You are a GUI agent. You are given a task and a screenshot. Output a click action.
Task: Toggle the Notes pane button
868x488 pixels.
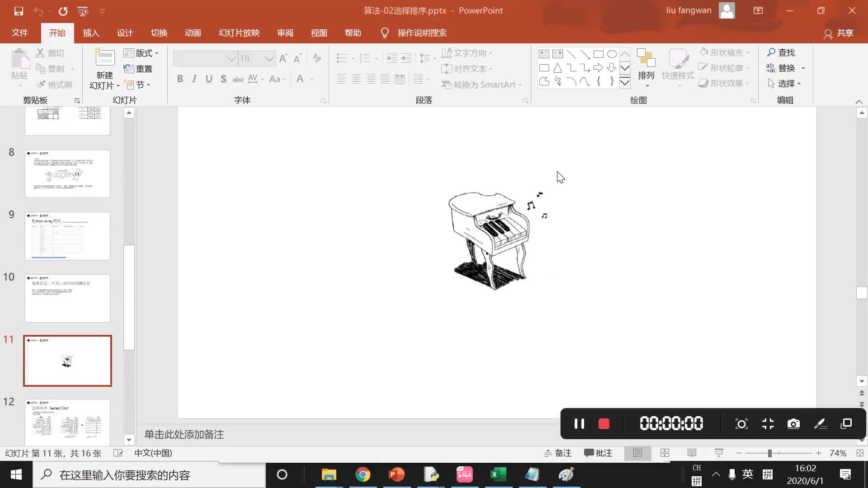coord(558,453)
